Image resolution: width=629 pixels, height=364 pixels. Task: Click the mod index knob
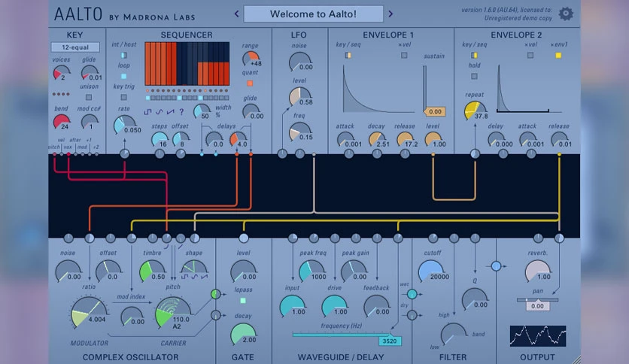pyautogui.click(x=132, y=316)
